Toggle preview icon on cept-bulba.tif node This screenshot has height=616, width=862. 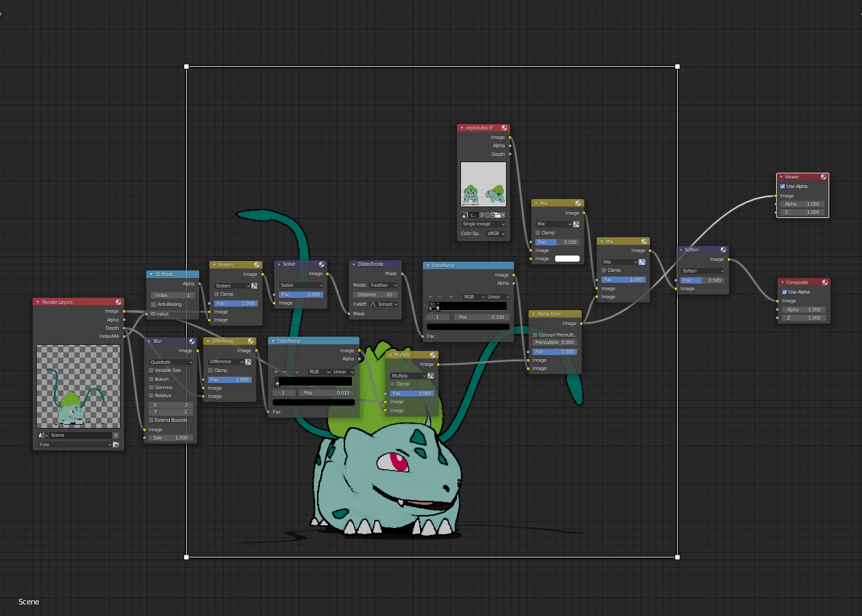click(504, 127)
